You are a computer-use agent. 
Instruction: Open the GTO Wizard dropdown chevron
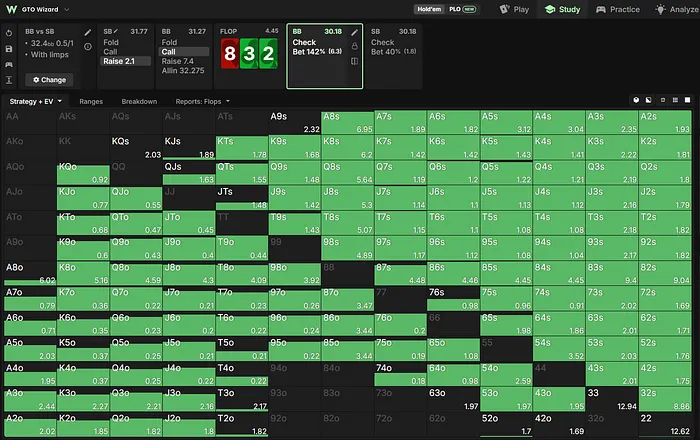click(x=67, y=9)
